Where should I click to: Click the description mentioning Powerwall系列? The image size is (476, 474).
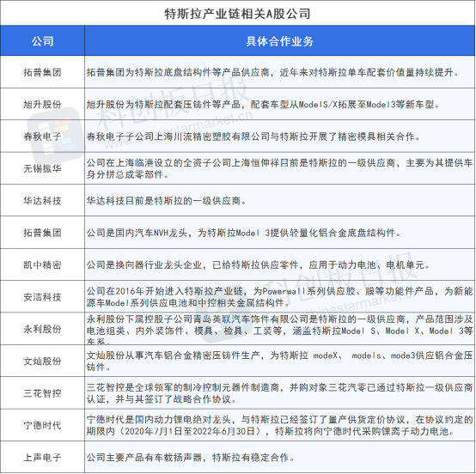tap(279, 297)
